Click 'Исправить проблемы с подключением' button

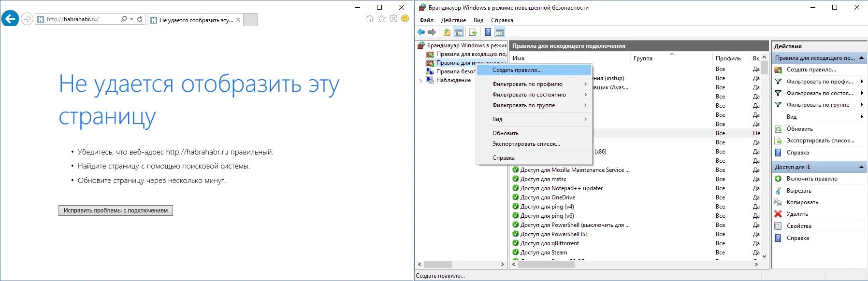pos(116,211)
